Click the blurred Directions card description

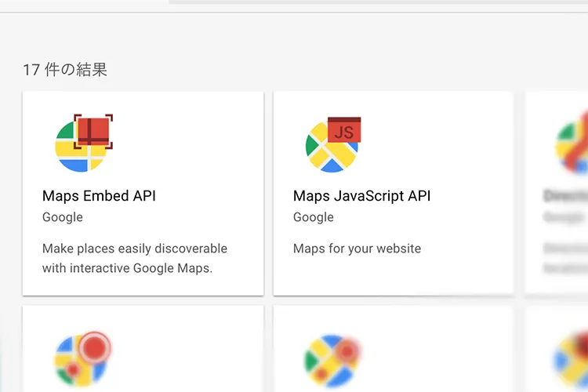point(565,258)
